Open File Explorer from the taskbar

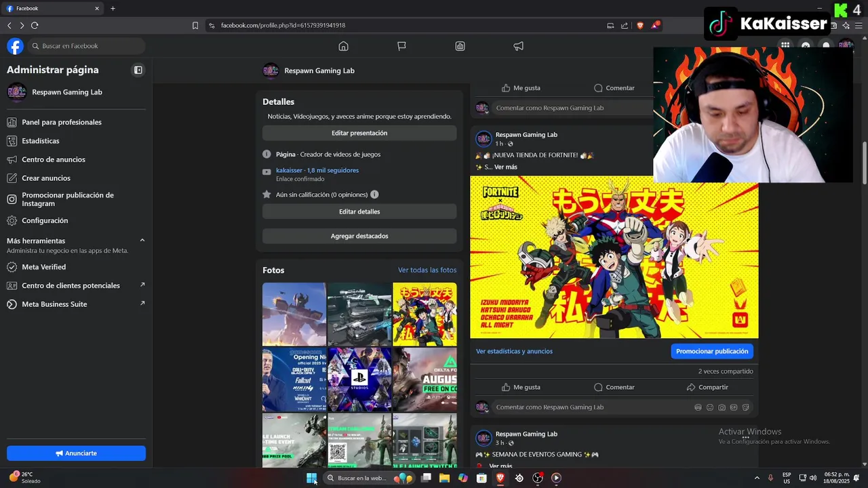(444, 478)
